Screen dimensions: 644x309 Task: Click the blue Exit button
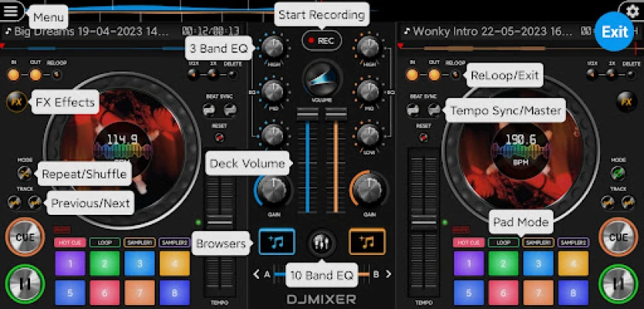click(615, 32)
